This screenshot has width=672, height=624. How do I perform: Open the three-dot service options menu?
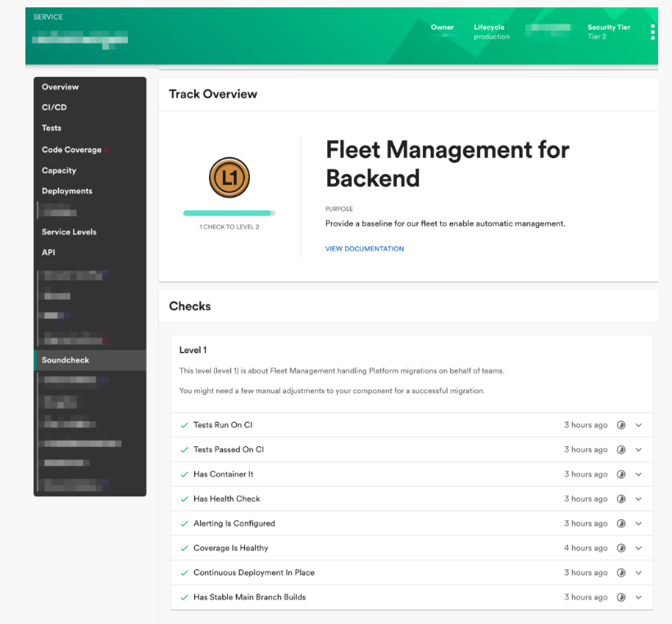click(x=652, y=32)
